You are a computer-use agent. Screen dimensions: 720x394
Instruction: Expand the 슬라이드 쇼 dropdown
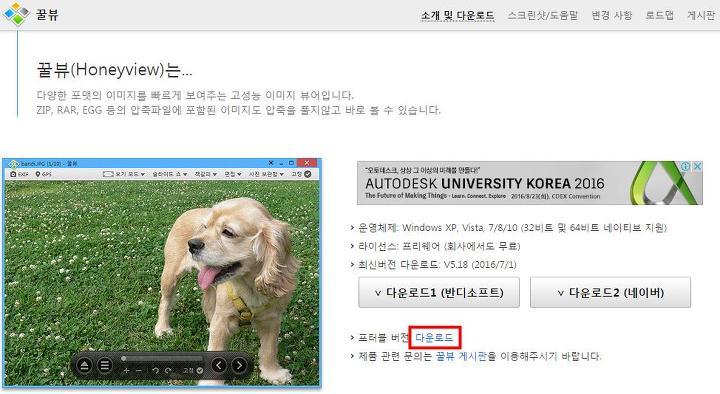pos(169,174)
